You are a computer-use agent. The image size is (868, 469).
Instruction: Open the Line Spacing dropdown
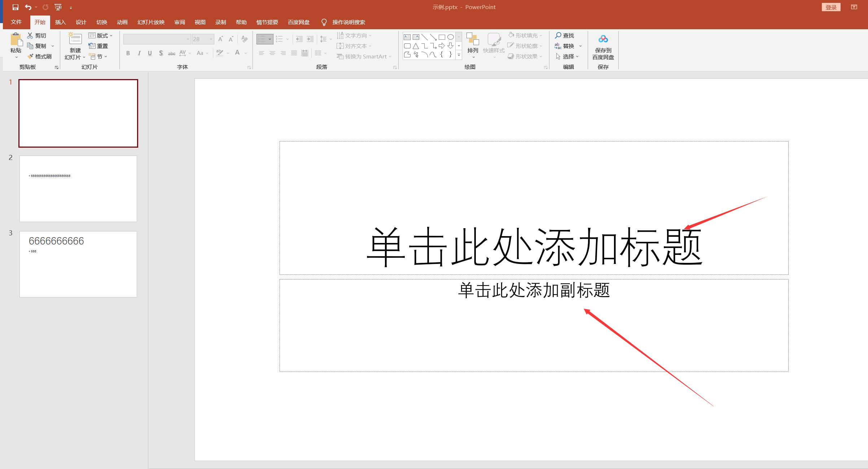pyautogui.click(x=326, y=39)
